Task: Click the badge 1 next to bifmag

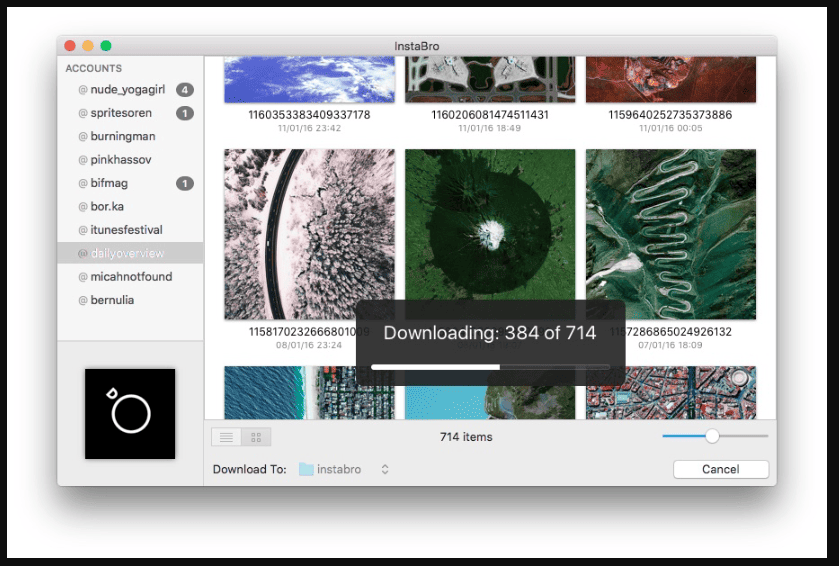Action: 185,183
